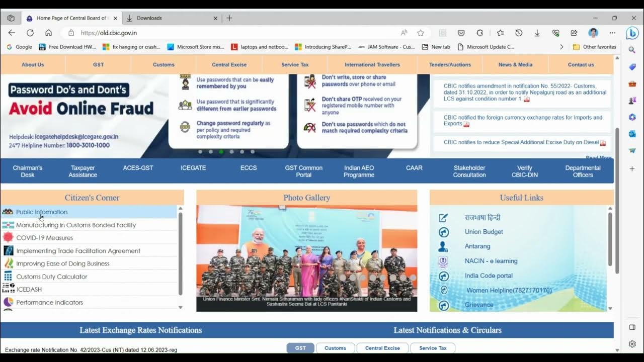Open Tenders/Auctions menu
644x362 pixels.
tap(450, 64)
